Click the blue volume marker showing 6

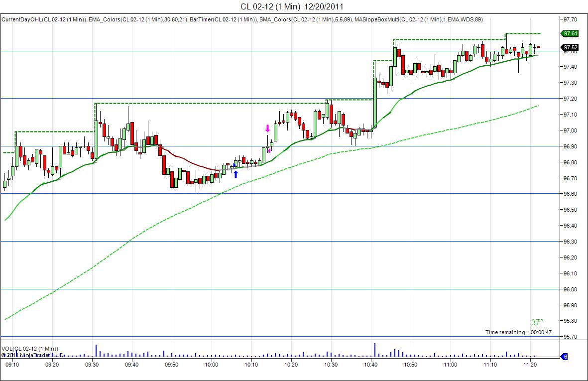[x=565, y=357]
